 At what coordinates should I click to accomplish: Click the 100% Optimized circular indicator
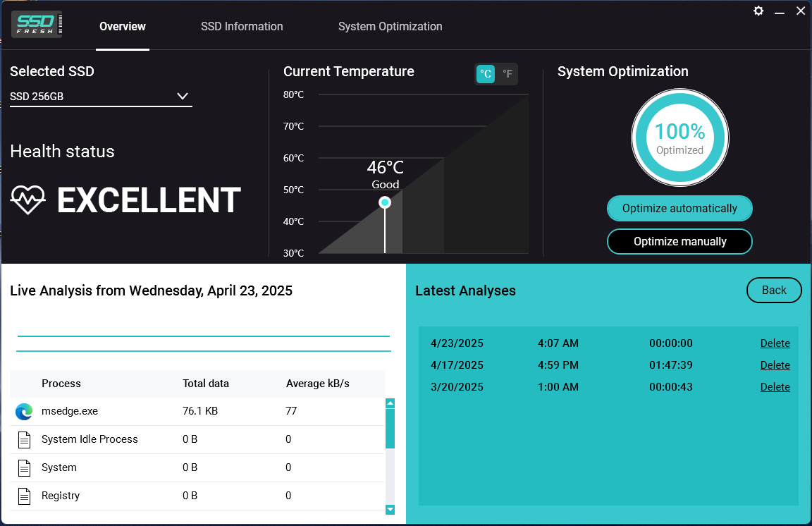[680, 138]
